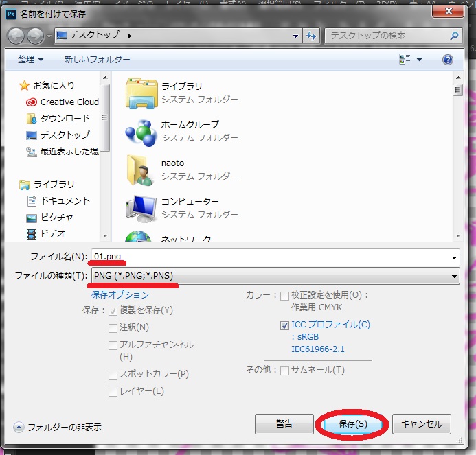Viewport: 476px width, 455px height.
Task: Click the ピクチャ library icon
Action: 32,218
